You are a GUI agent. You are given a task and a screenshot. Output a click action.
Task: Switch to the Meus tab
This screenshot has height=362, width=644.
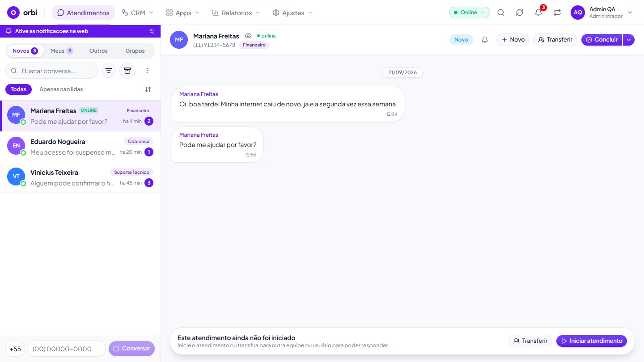coord(61,51)
